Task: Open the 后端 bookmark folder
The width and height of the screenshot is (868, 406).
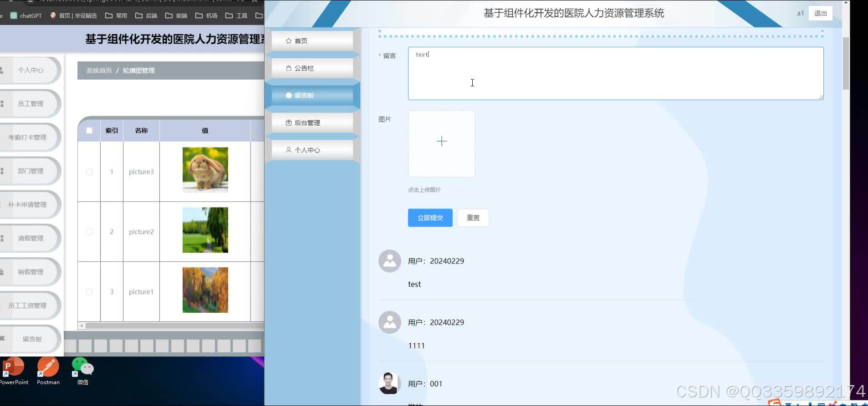Action: [146, 15]
